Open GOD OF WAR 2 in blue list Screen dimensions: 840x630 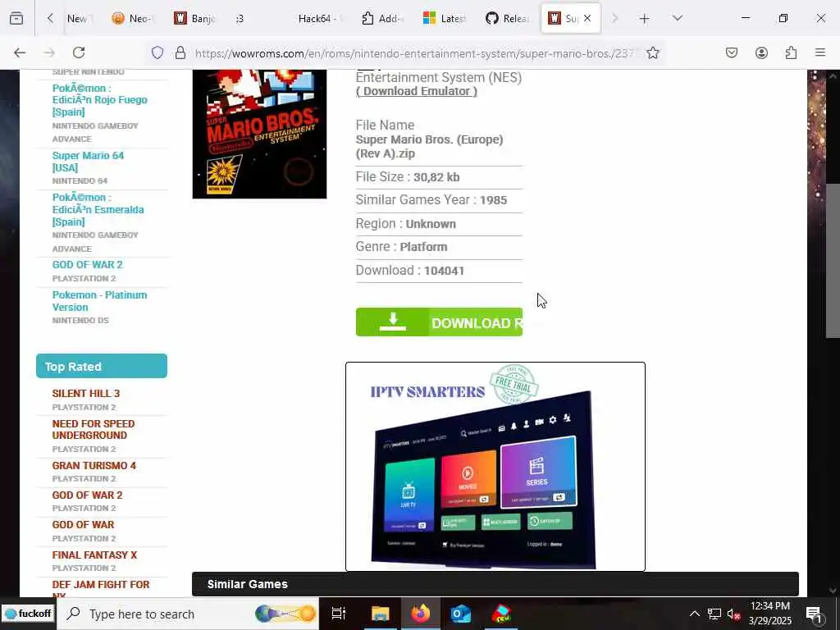(x=87, y=265)
